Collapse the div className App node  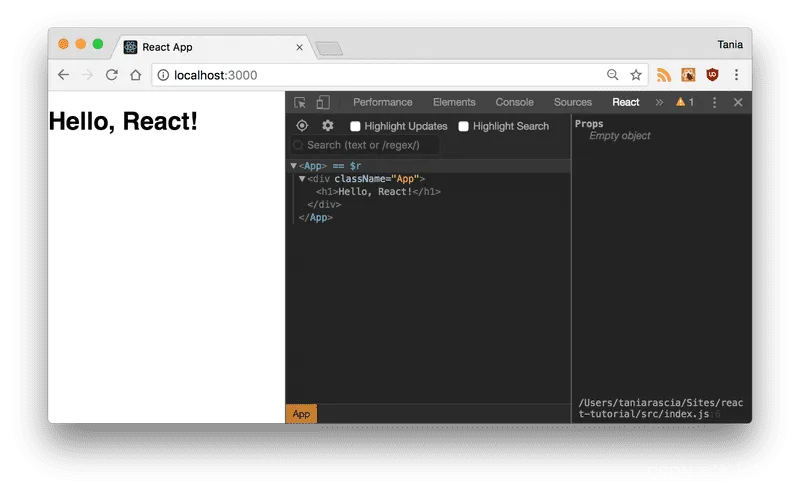coord(302,179)
